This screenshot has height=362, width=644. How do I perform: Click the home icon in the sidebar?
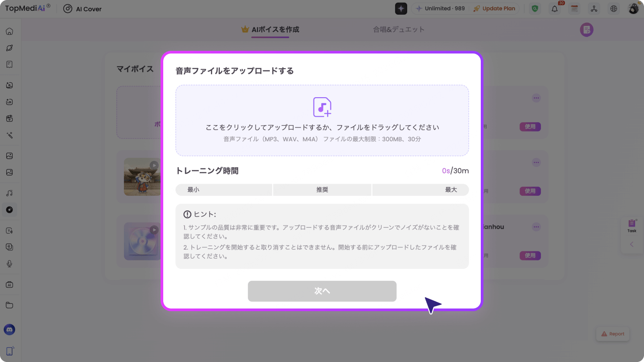(x=9, y=31)
